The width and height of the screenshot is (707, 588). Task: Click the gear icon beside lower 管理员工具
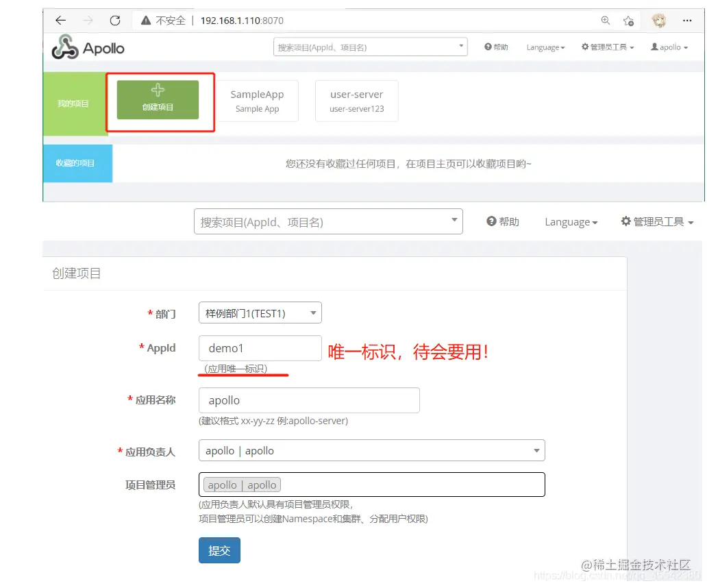tap(626, 221)
